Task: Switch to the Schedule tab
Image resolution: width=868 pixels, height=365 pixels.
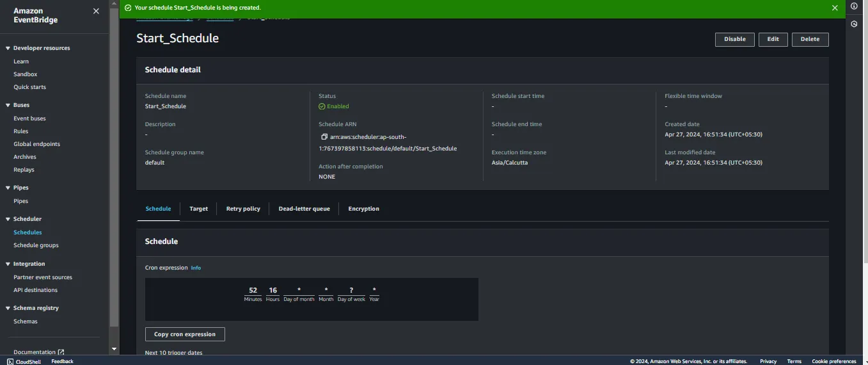Action: tap(158, 209)
